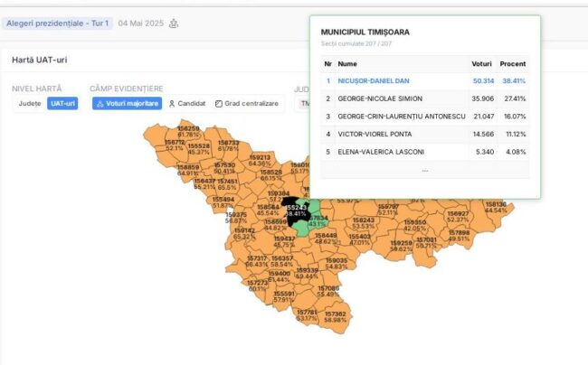This screenshot has height=365, width=588.
Task: Sort by Procent column header
Action: (513, 64)
